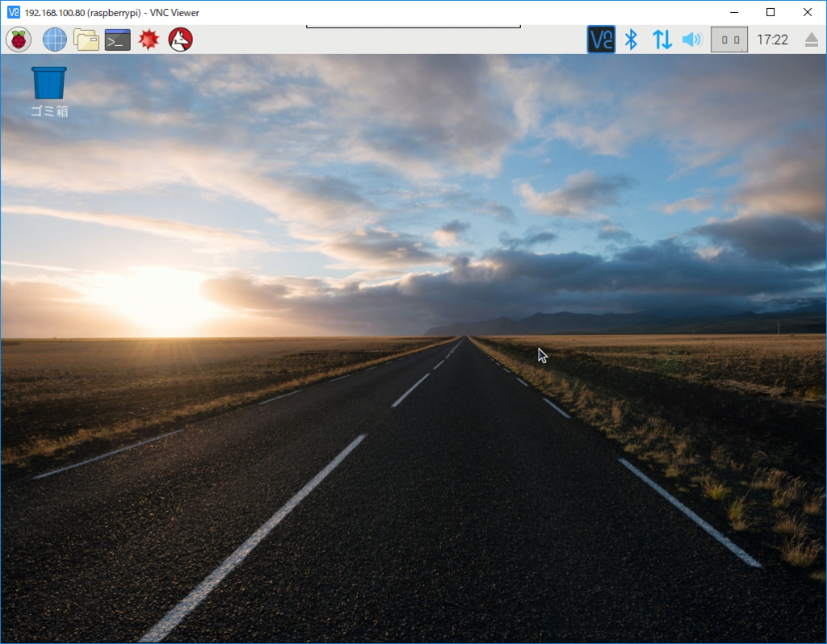Open the Raspberry Pi main menu
This screenshot has height=644, width=827.
click(19, 40)
